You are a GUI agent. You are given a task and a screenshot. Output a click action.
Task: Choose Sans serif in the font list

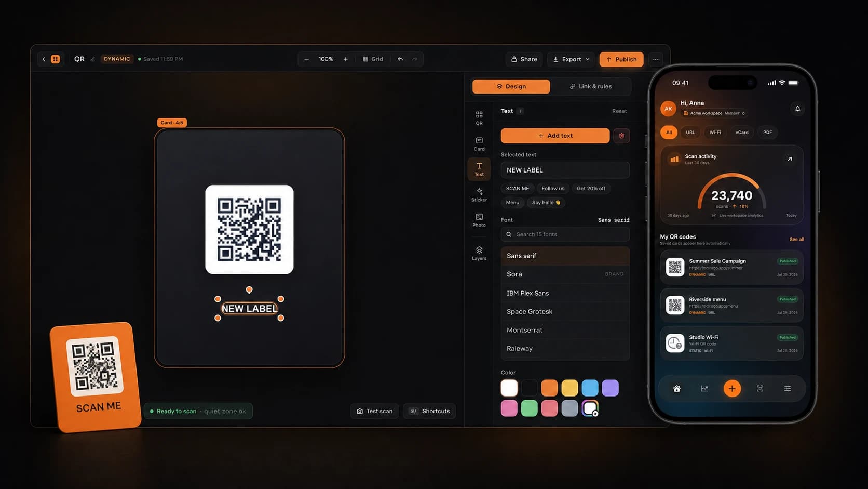[565, 256]
